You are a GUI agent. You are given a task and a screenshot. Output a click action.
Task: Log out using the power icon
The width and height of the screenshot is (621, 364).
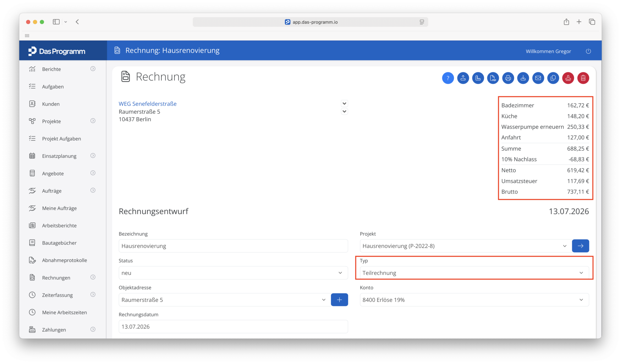[x=588, y=51]
